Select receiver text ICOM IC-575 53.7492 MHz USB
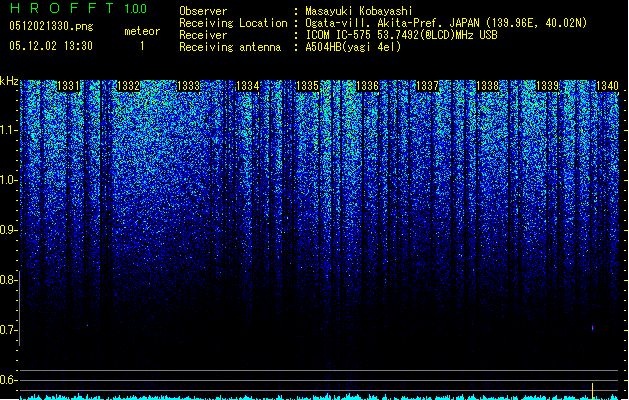Image resolution: width=629 pixels, height=400 pixels. (401, 35)
